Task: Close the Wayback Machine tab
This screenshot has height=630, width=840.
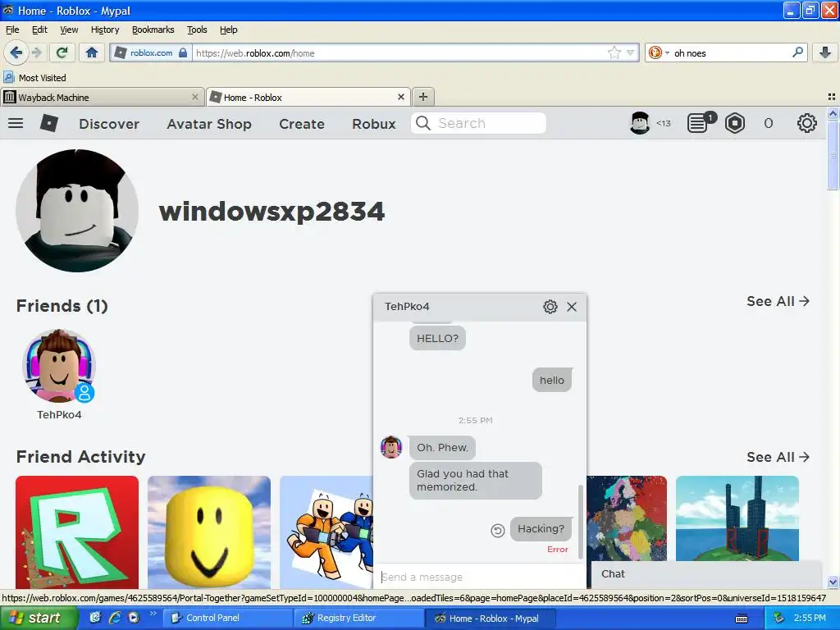Action: pos(195,97)
